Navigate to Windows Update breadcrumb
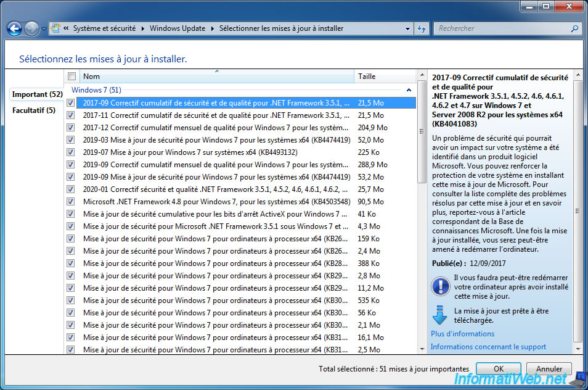The width and height of the screenshot is (588, 390). coord(178,28)
